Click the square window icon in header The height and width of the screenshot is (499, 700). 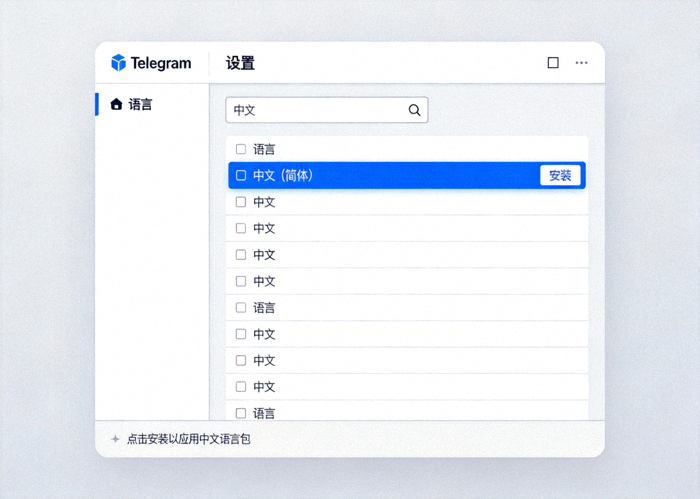point(553,63)
